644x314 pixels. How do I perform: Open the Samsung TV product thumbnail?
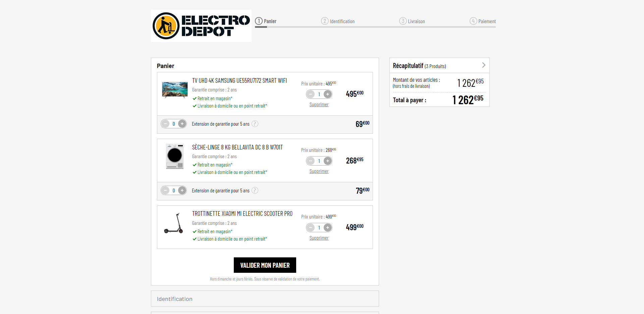click(175, 90)
